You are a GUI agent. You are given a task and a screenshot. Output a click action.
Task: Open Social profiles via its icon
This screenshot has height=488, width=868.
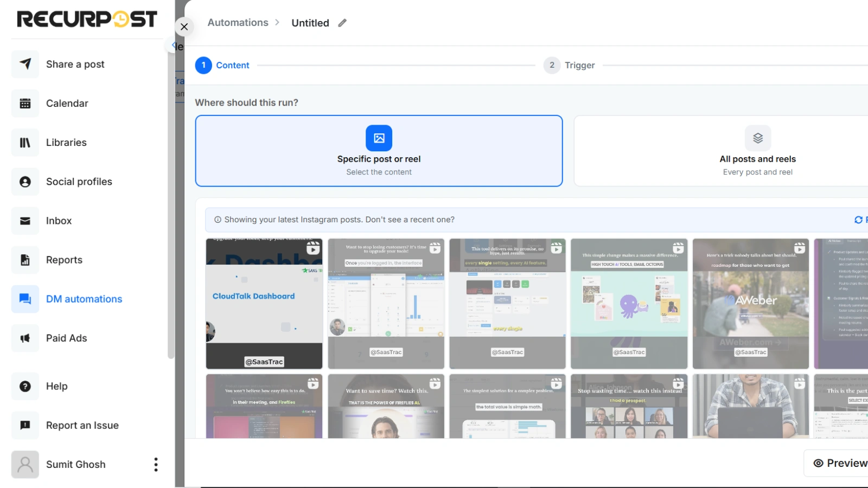click(x=24, y=182)
